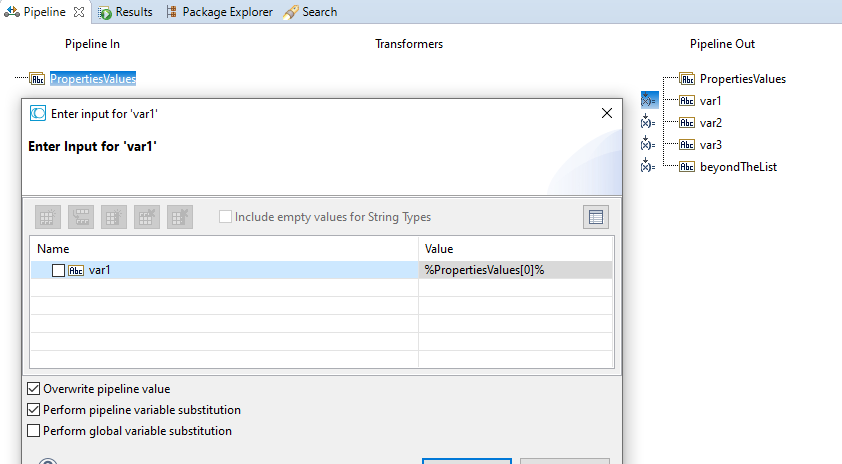
Task: Click the string icon beside beyondTheList
Action: point(687,167)
